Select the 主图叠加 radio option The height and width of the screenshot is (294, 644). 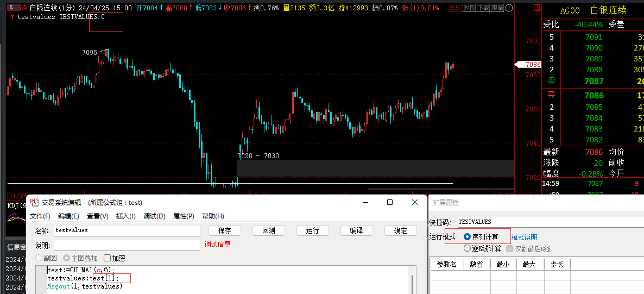pyautogui.click(x=66, y=258)
